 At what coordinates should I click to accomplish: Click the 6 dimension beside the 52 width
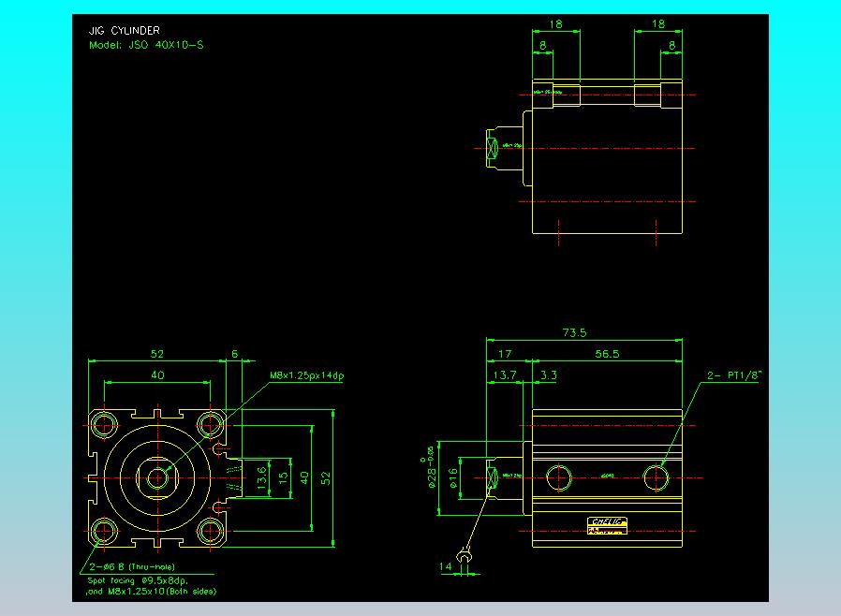[234, 354]
